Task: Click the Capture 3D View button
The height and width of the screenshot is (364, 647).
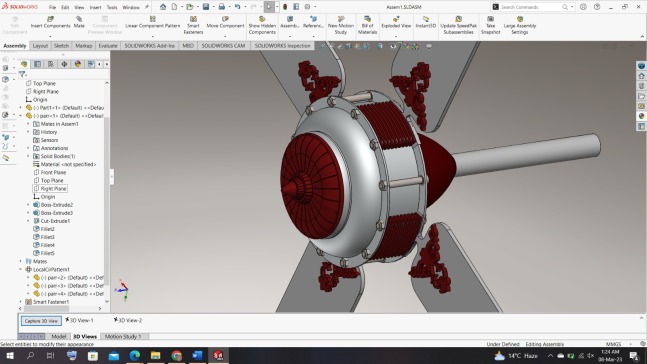Action: coord(41,321)
